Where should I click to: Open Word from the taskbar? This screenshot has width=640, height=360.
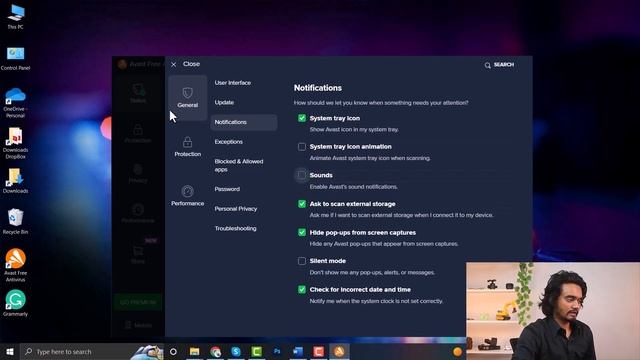pos(298,352)
